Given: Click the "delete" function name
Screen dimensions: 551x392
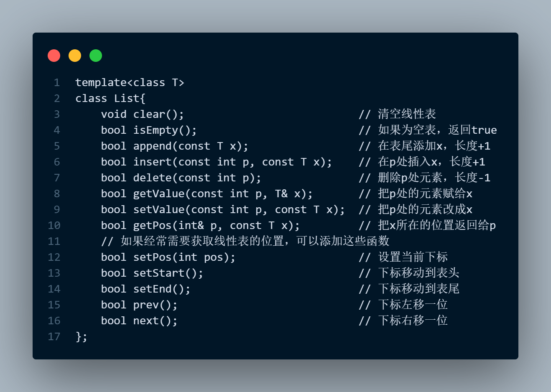Looking at the screenshot, I should pos(152,178).
